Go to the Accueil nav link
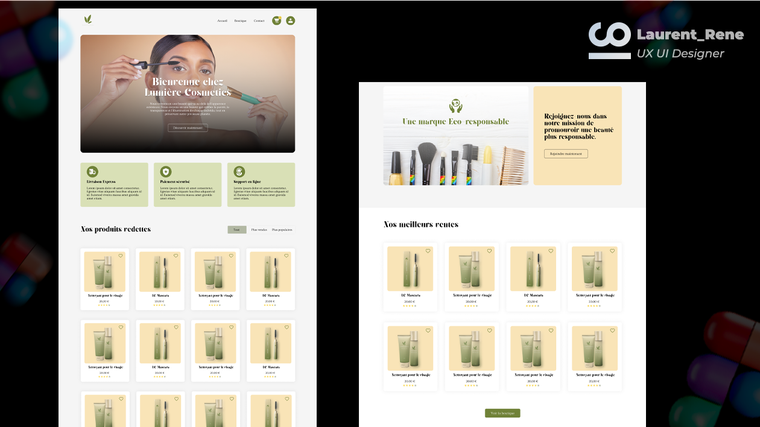This screenshot has height=427, width=760. click(222, 21)
